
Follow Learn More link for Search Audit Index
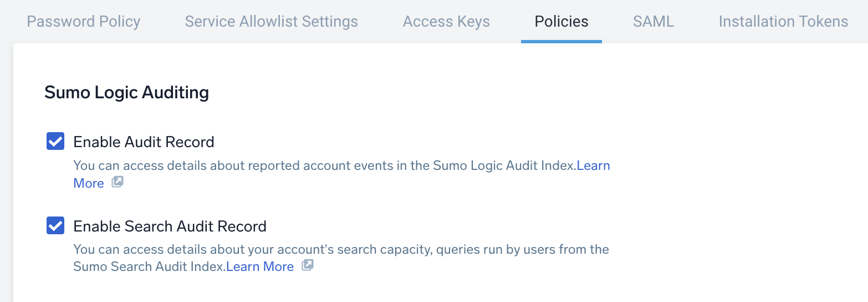point(260,266)
